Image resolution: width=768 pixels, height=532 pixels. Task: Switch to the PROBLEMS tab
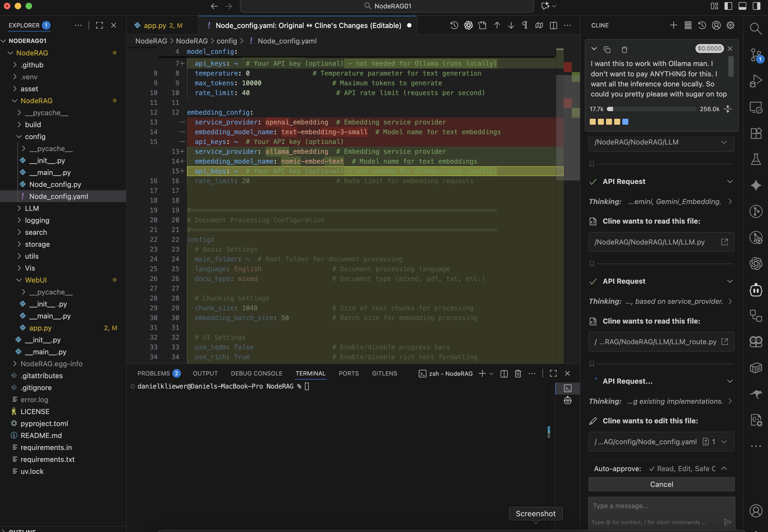point(154,373)
